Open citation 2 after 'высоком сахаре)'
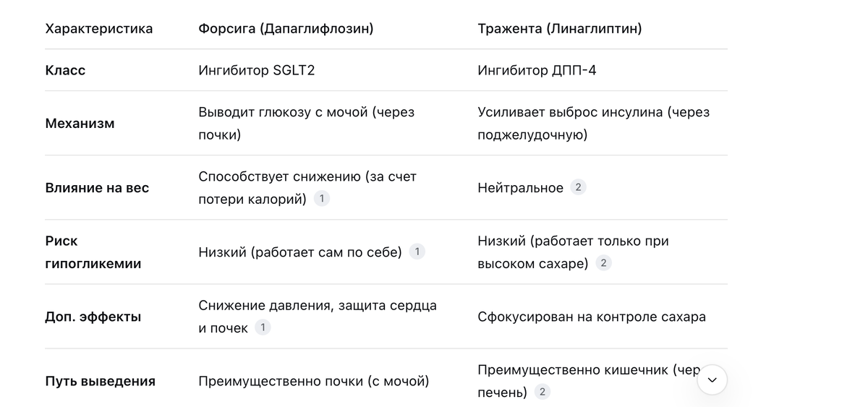This screenshot has width=868, height=407. [x=603, y=263]
